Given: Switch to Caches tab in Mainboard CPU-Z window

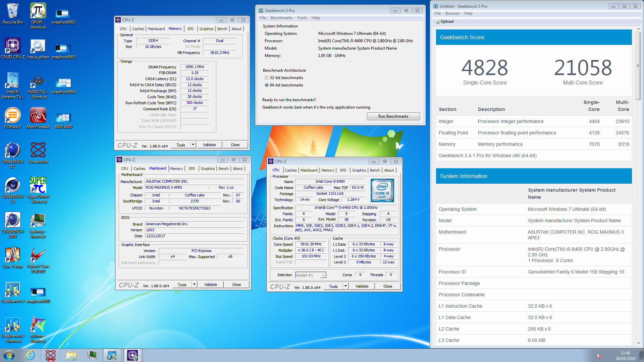Looking at the screenshot, I should coord(139,169).
